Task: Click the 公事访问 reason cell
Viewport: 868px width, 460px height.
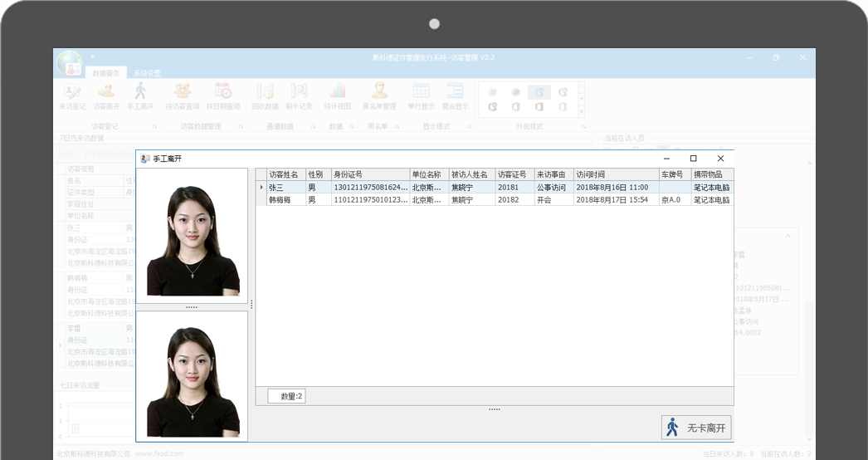Action: [553, 188]
